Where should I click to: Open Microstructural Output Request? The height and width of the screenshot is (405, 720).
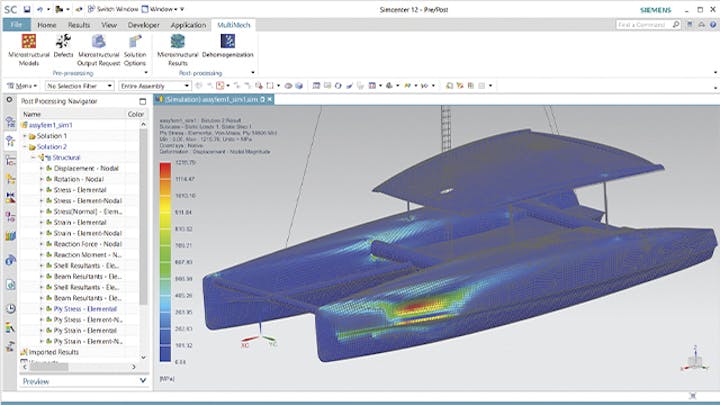(x=99, y=48)
